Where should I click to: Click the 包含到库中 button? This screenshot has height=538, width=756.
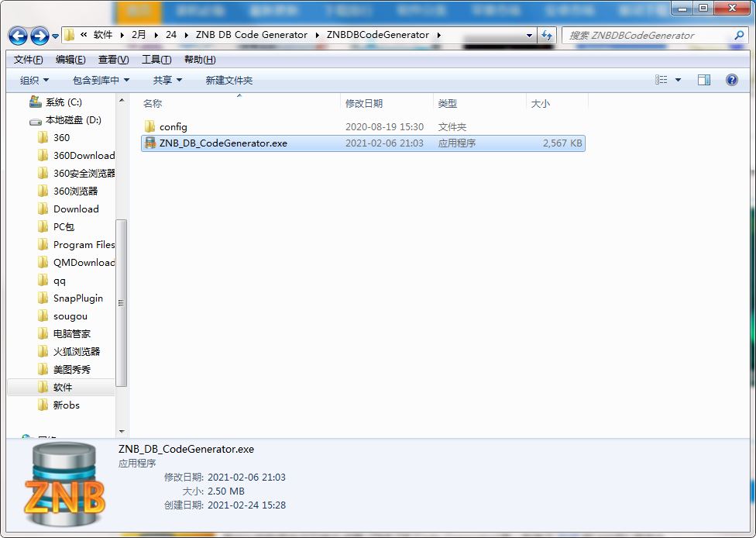pos(98,79)
